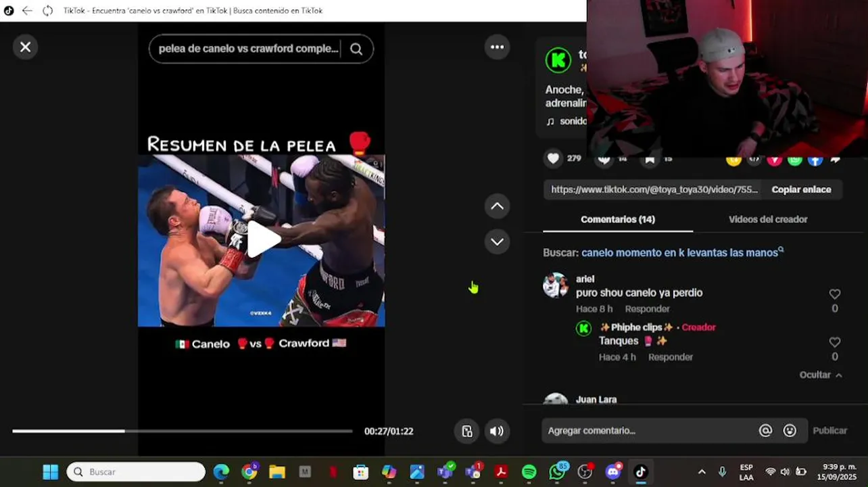Image resolution: width=868 pixels, height=487 pixels.
Task: Like ariel's comment with the heart
Action: click(x=835, y=294)
